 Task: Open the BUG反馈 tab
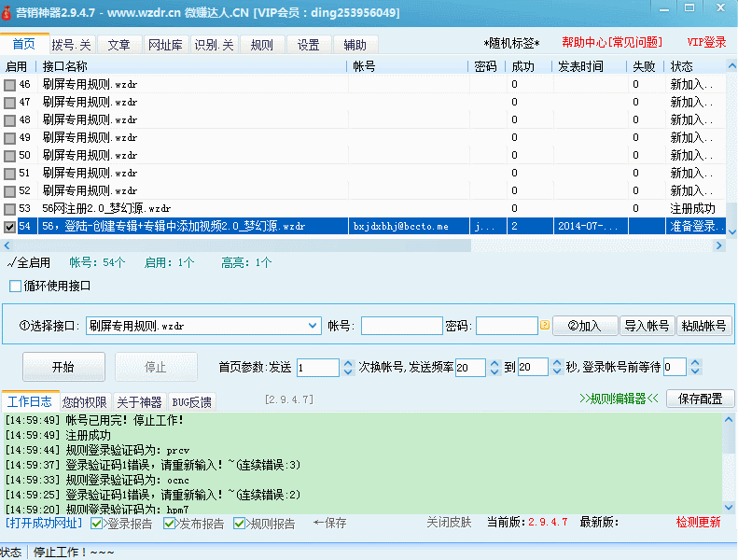[x=191, y=402]
